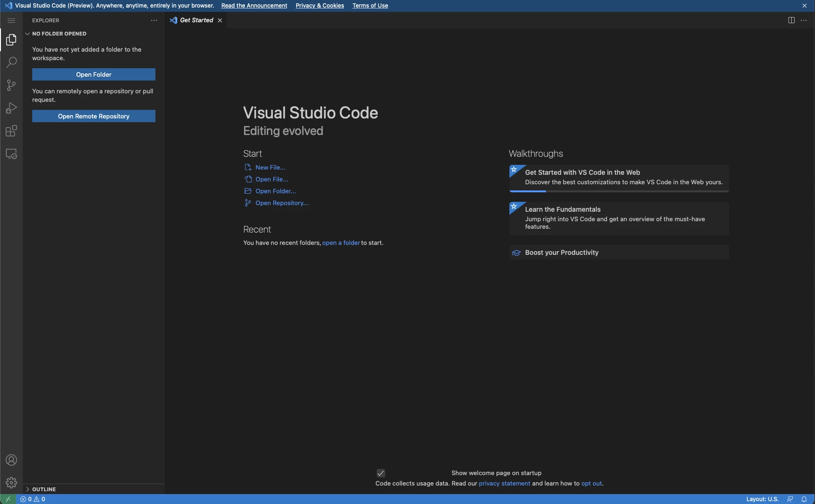815x504 pixels.
Task: Open the hamburger application menu
Action: [x=11, y=20]
